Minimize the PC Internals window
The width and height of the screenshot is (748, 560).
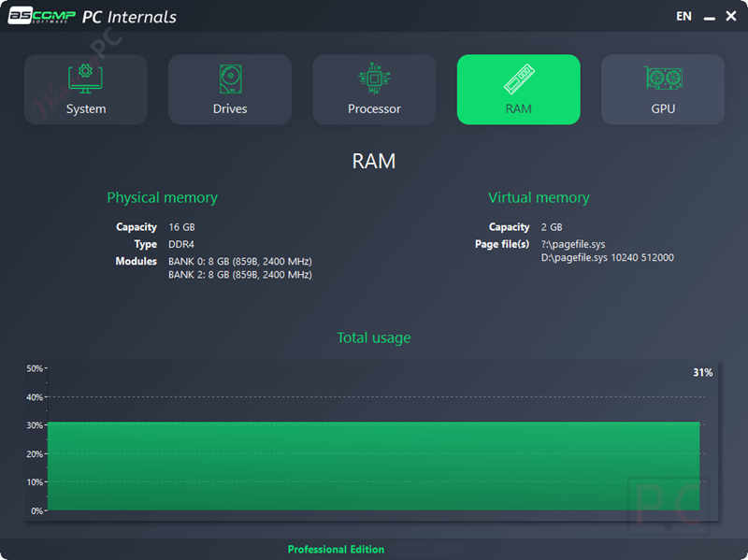click(710, 17)
